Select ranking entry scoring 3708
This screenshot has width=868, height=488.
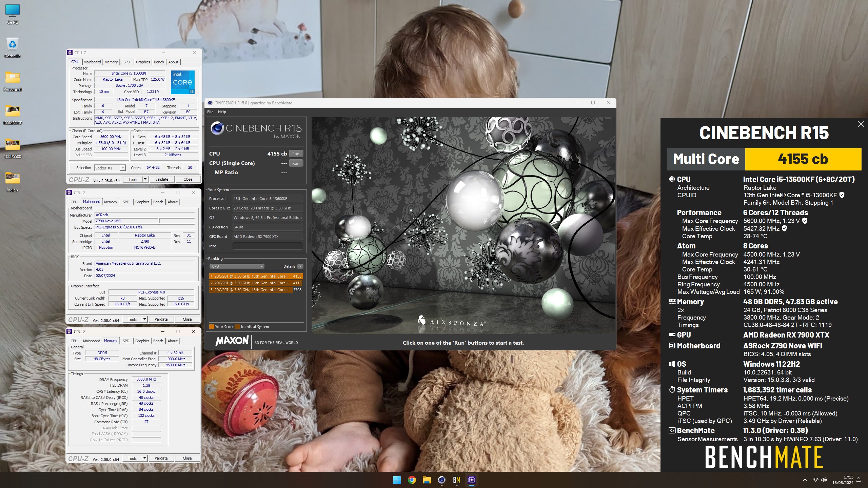coord(256,290)
